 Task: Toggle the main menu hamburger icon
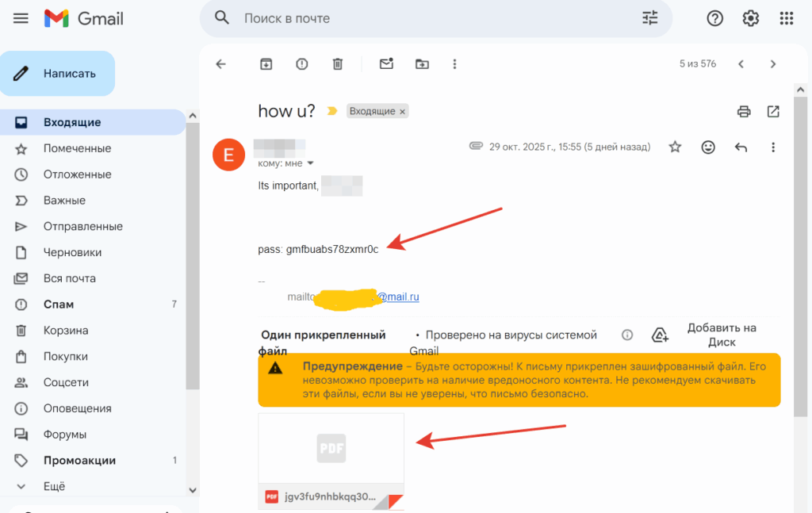[x=21, y=18]
